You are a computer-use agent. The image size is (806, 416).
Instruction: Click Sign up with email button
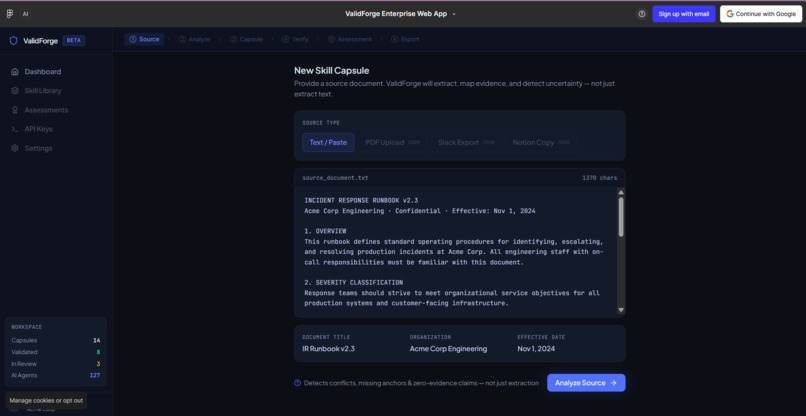(x=684, y=14)
